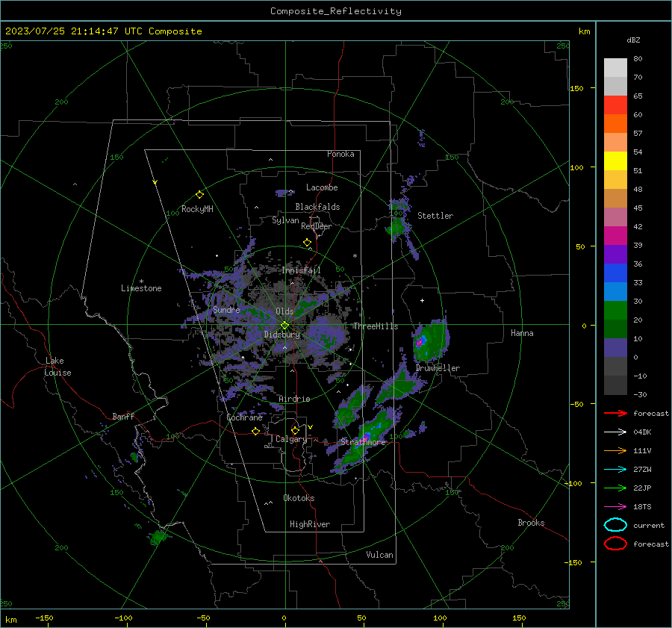The width and height of the screenshot is (672, 628).
Task: Click the RockyMH label
Action: (x=197, y=209)
